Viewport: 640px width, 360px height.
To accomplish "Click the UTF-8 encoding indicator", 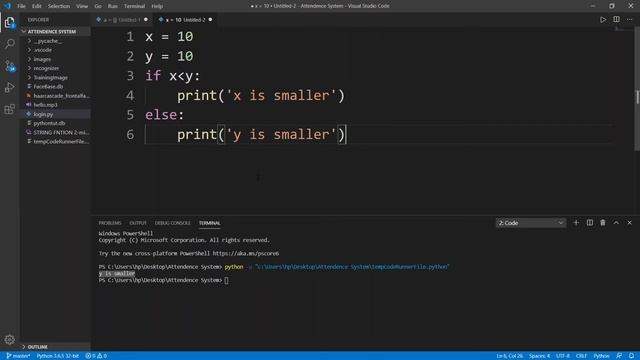I will pos(562,356).
